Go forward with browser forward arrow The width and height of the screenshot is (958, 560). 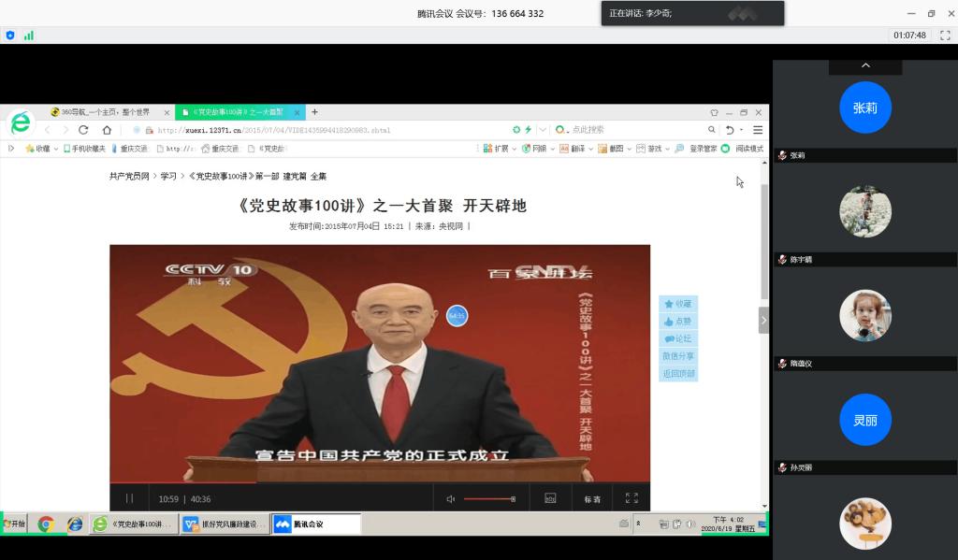pyautogui.click(x=65, y=129)
